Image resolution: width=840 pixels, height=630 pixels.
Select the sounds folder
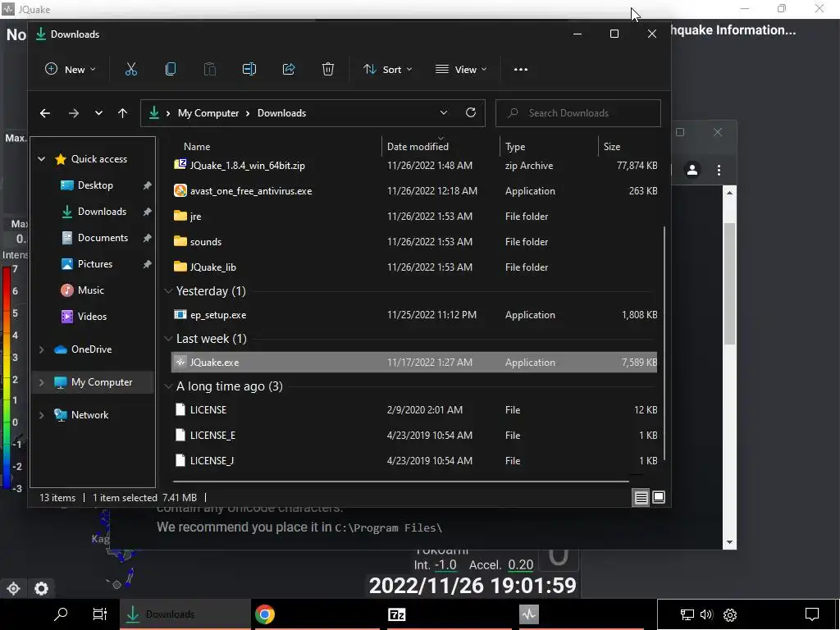pos(414,242)
